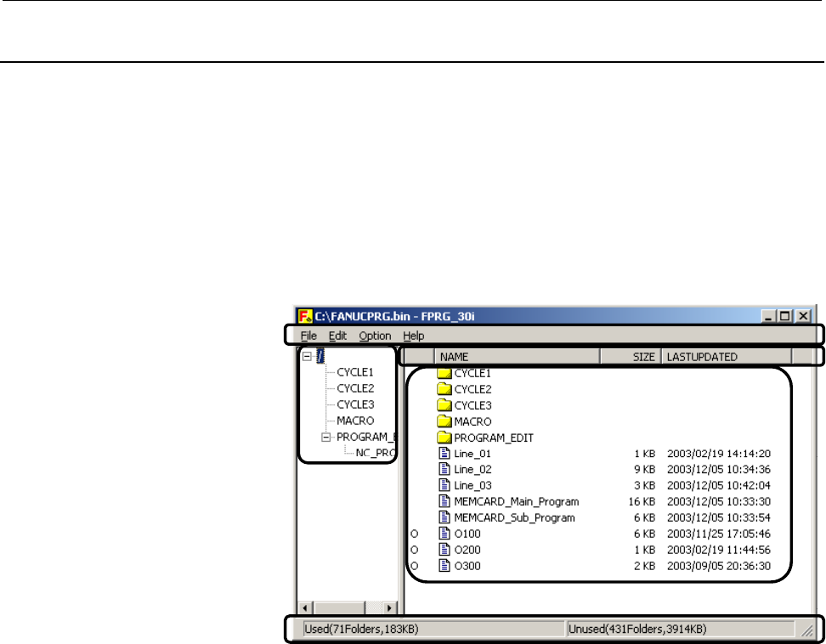826x644 pixels.
Task: Minimize the FPRG_30i window
Action: (x=769, y=316)
